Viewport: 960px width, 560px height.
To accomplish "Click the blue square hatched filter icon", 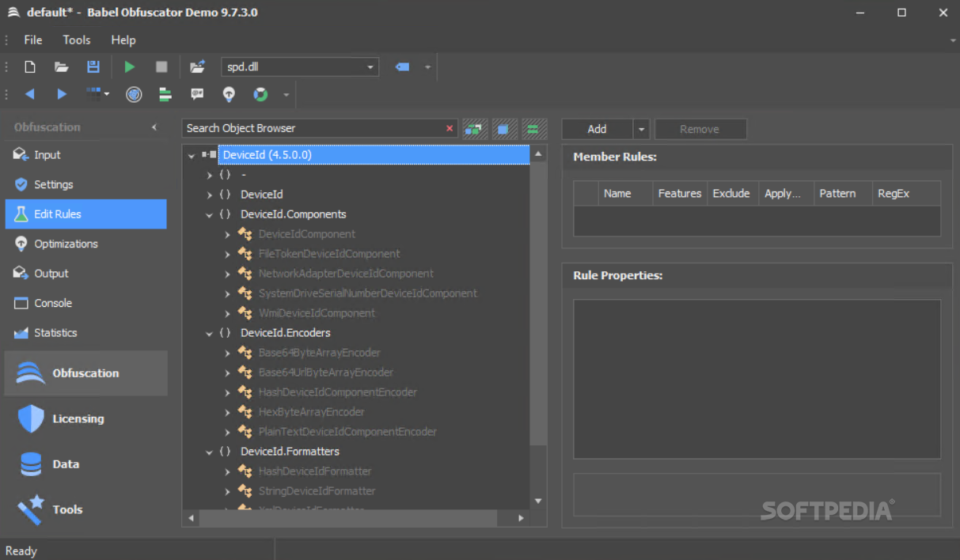I will [x=505, y=128].
